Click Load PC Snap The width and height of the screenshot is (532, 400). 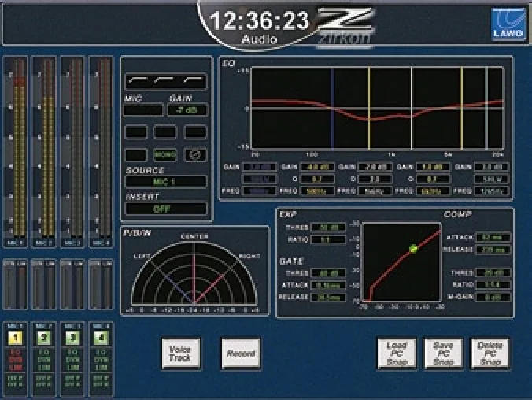point(397,353)
